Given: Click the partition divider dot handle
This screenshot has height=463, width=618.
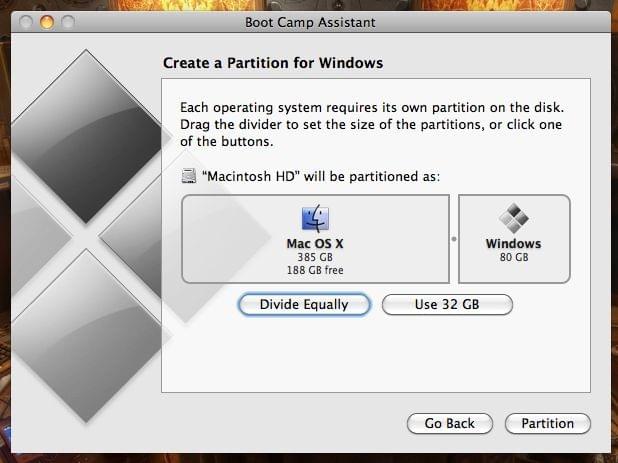Looking at the screenshot, I should [x=454, y=239].
